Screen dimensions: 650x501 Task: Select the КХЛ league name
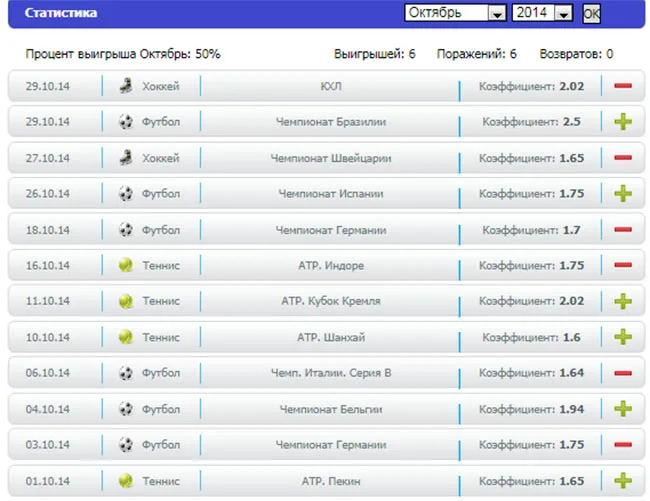[x=331, y=86]
